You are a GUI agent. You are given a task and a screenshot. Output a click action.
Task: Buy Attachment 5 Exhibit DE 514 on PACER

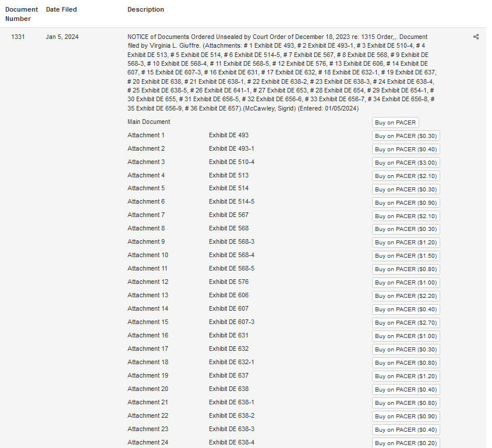pyautogui.click(x=406, y=189)
